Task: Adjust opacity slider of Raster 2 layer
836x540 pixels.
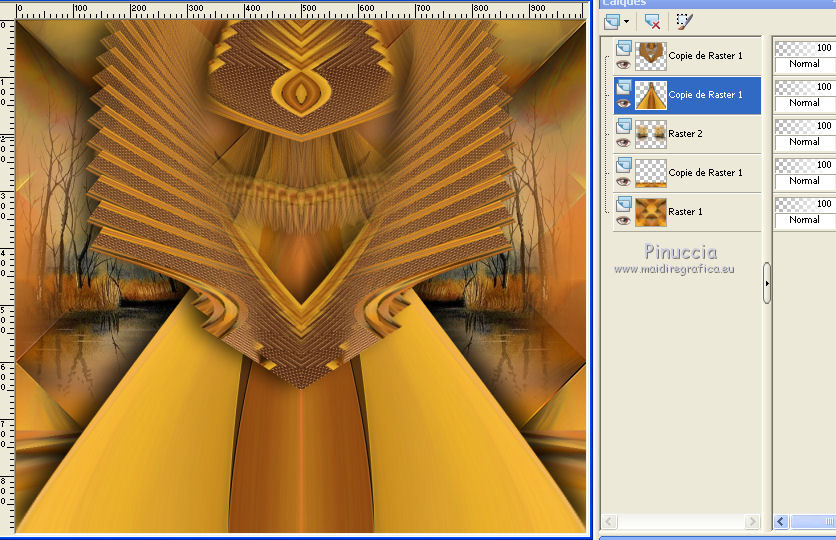Action: point(805,126)
